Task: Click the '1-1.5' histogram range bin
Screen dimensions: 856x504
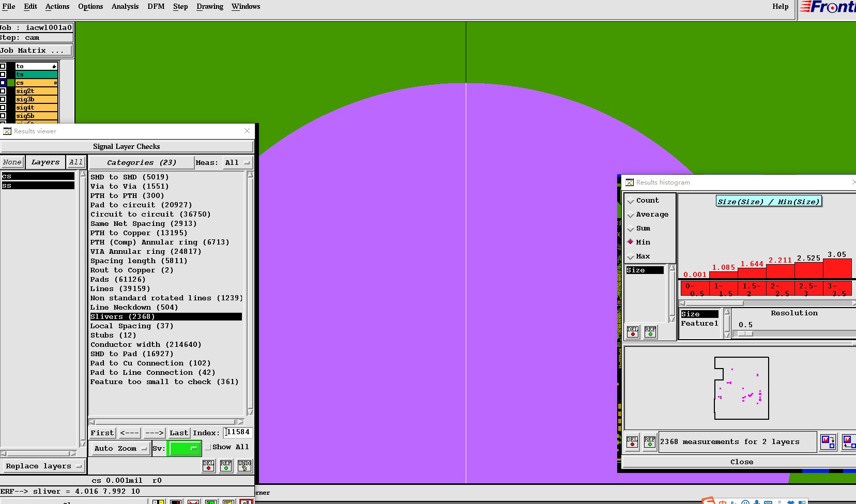Action: (724, 288)
